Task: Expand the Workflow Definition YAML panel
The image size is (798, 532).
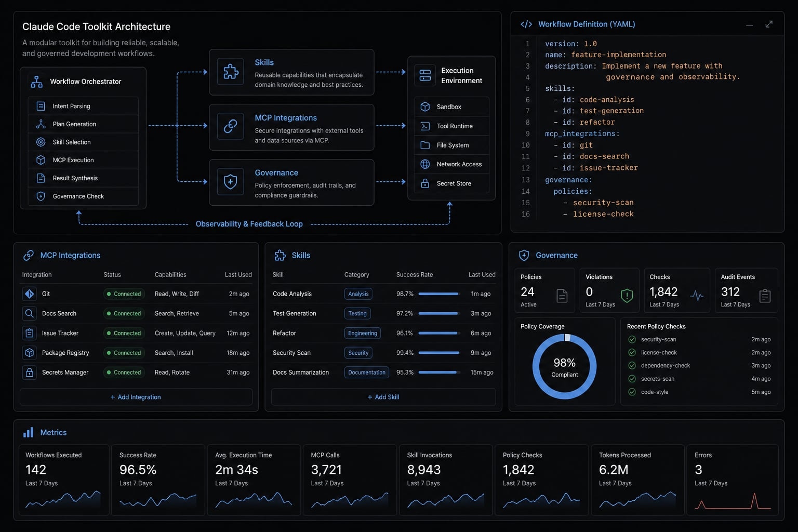Action: pos(769,24)
